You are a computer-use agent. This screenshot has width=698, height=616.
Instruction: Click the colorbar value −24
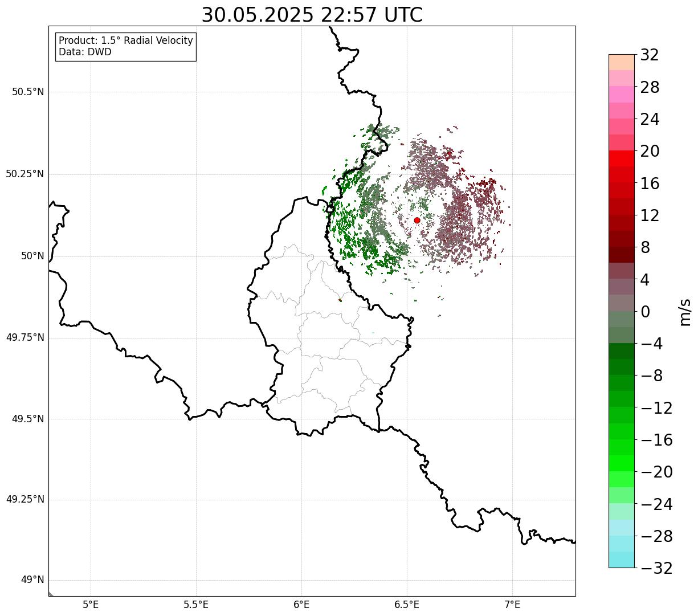(x=656, y=504)
